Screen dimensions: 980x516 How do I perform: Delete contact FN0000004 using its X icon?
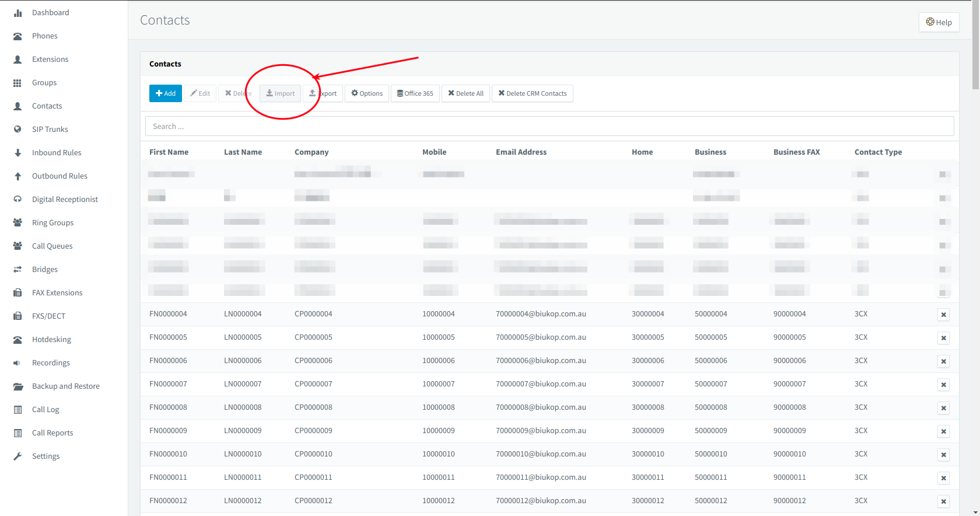(x=943, y=315)
